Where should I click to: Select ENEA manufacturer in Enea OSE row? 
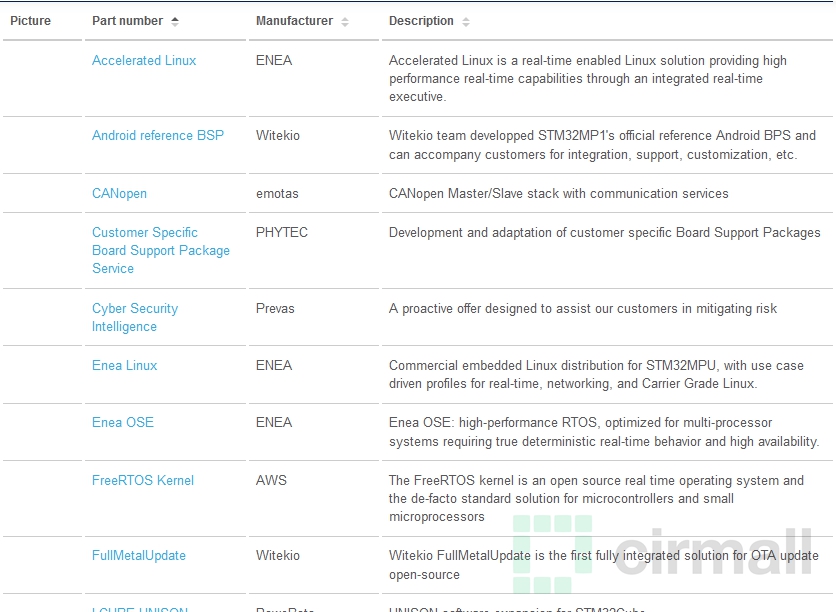click(274, 423)
